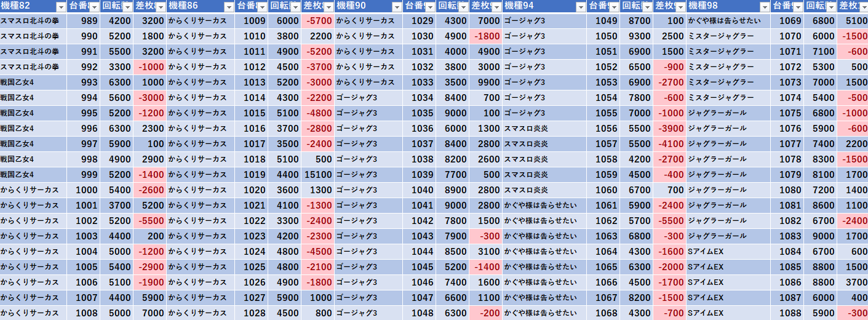Viewport: 868px width, 320px height.
Task: Open 台番 filter arrow right of 機種86
Action: (x=261, y=7)
